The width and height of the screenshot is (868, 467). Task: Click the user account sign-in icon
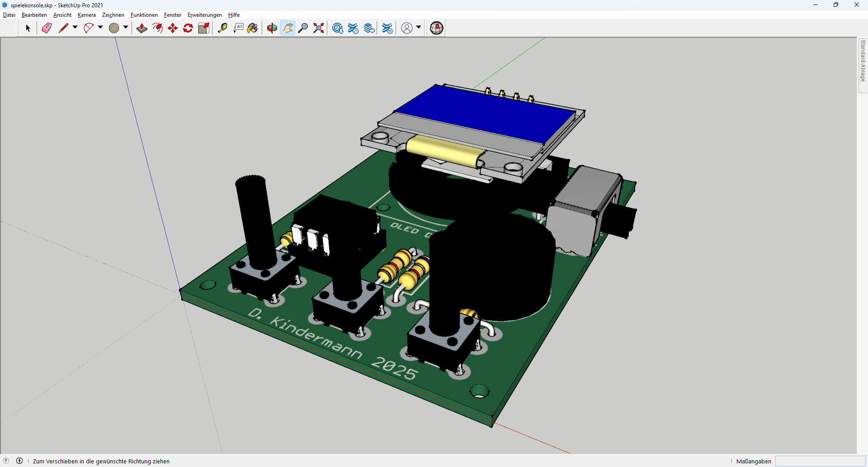click(407, 28)
